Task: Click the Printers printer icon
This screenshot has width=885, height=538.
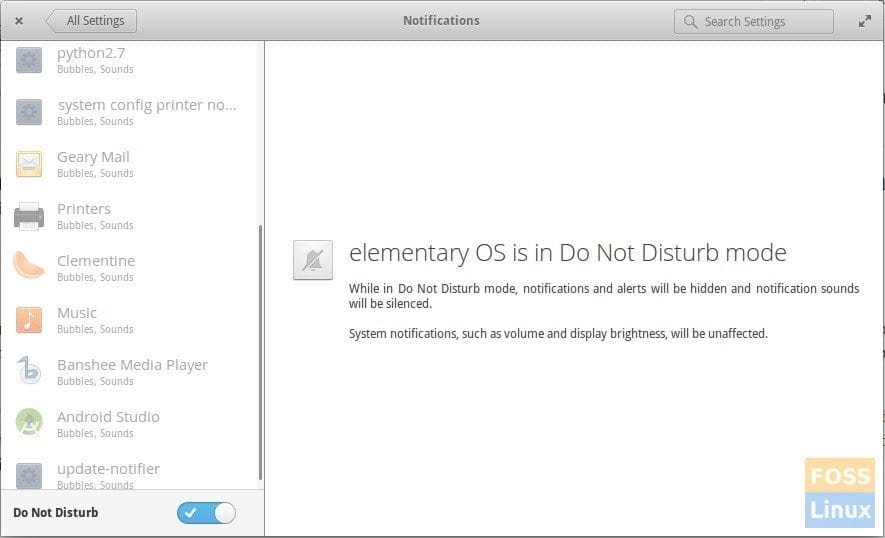Action: coord(29,216)
